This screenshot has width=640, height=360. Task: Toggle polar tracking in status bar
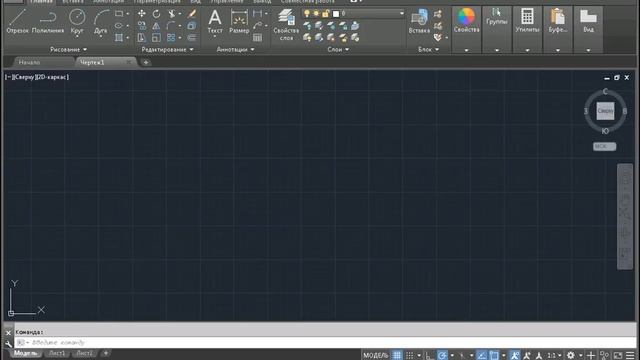click(442, 355)
